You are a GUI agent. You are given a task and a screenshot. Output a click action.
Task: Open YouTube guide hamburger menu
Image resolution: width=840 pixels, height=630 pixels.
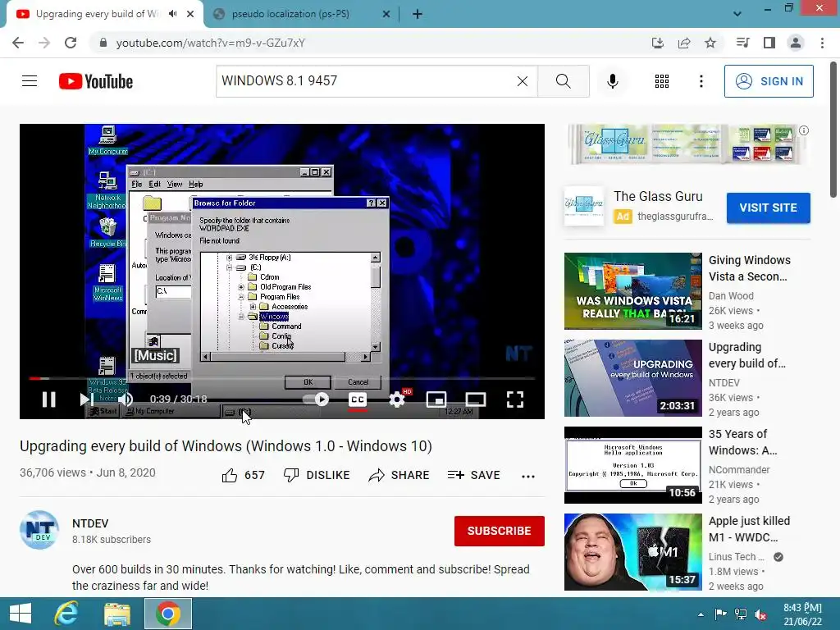(x=30, y=81)
